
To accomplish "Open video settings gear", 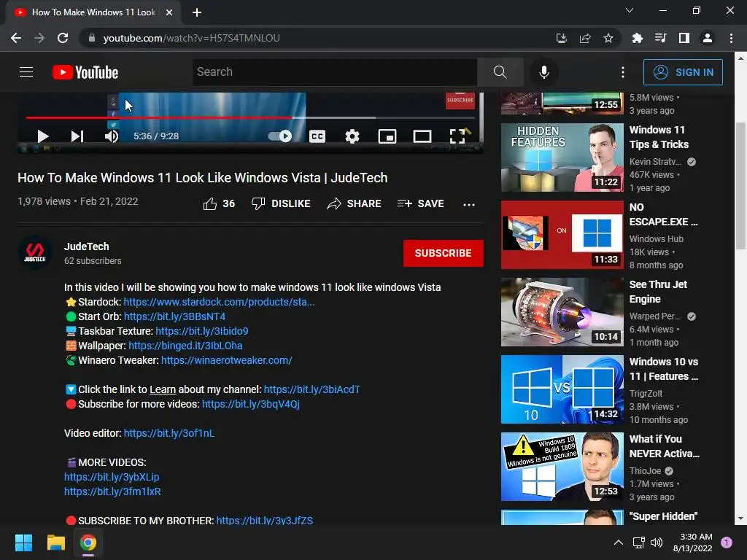I will point(352,136).
